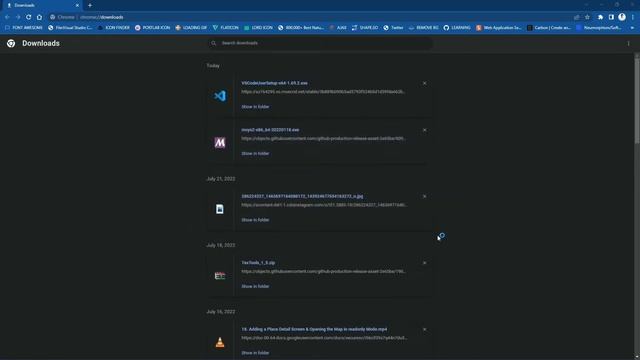Image resolution: width=640 pixels, height=360 pixels.
Task: Open the AJAX bookmark
Action: (338, 28)
